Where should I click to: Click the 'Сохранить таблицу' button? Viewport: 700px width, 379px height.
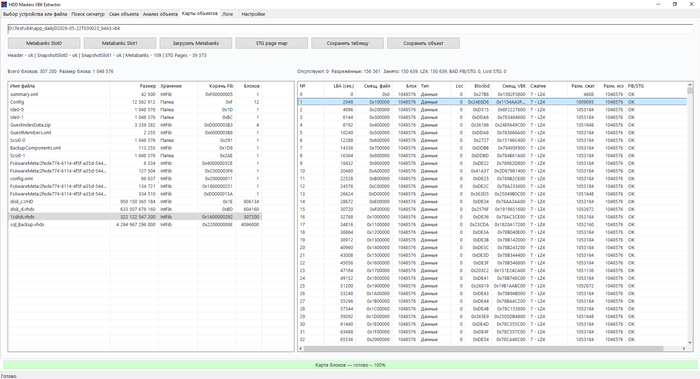pyautogui.click(x=348, y=43)
